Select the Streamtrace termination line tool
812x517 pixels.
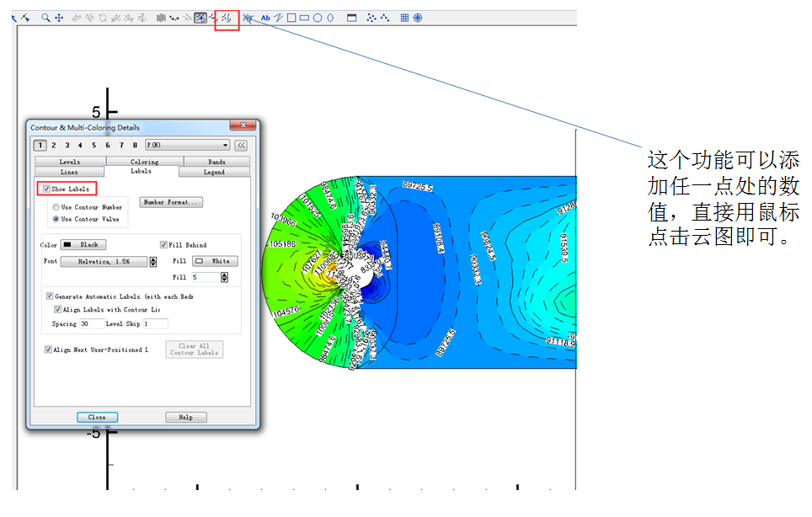pyautogui.click(x=187, y=18)
